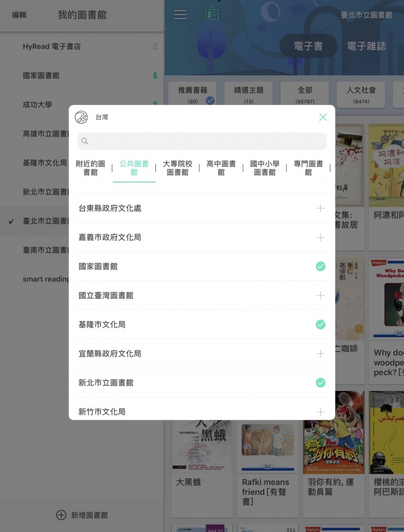
Task: Select 台東縣政府文化處 row text
Action: click(110, 208)
